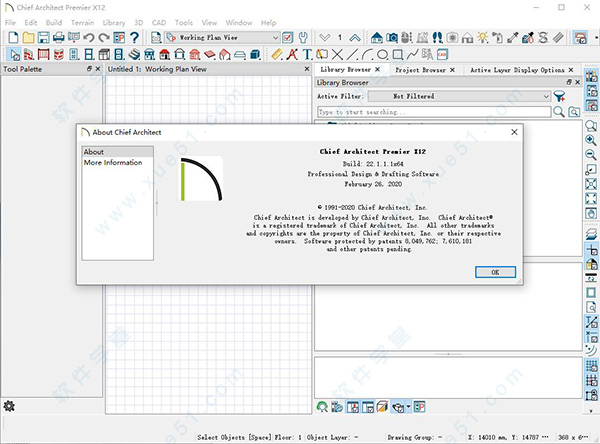Viewport: 600px width, 444px height.
Task: Select the Circle CAD tool icon
Action: [x=382, y=54]
